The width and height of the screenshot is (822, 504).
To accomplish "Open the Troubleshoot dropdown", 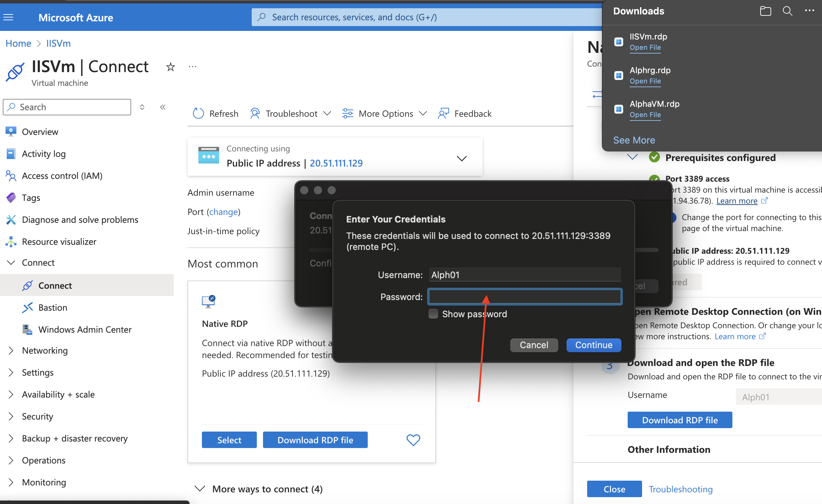I will tap(290, 114).
